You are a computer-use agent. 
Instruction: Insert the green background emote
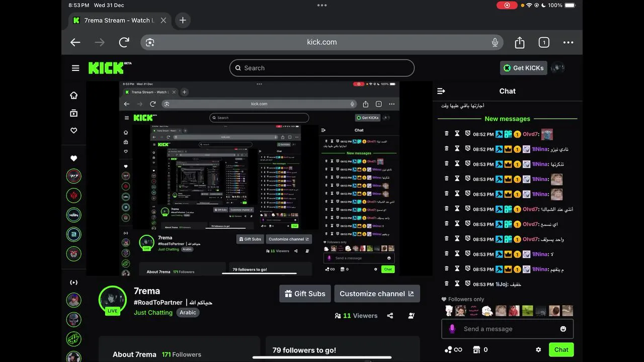coord(527,311)
